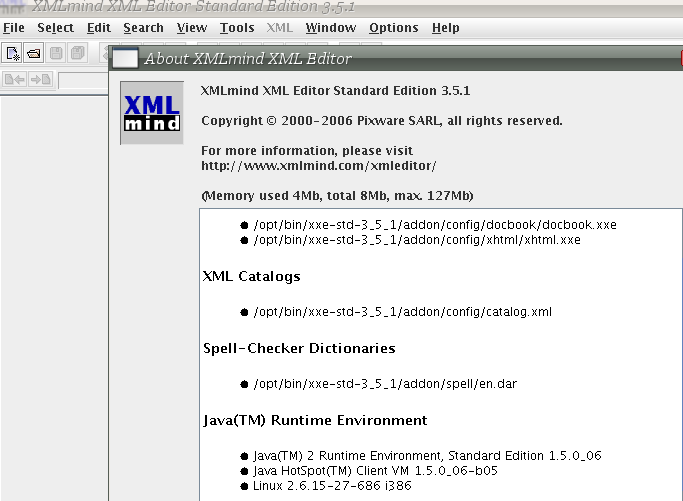Open the Options menu
Screen dimensions: 683x501
(x=394, y=28)
